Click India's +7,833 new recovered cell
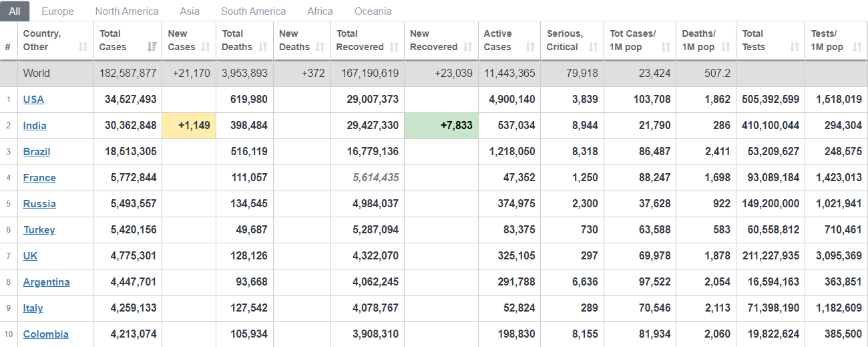868x347 pixels. (441, 126)
